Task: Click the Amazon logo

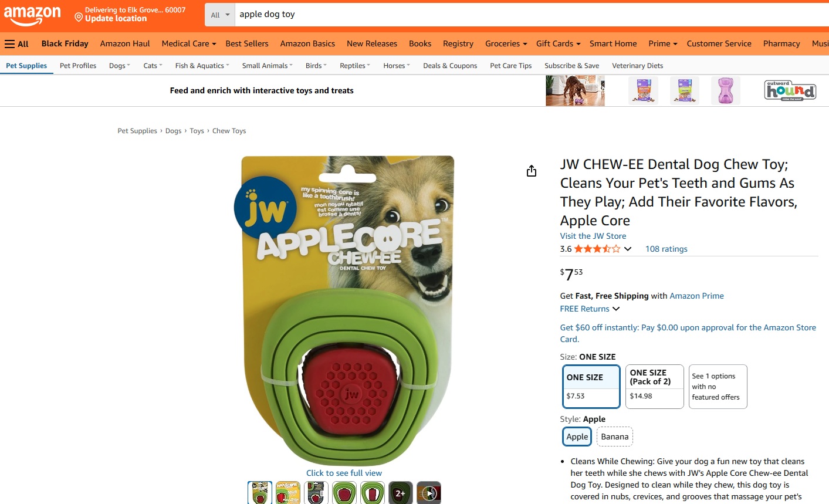Action: (32, 15)
